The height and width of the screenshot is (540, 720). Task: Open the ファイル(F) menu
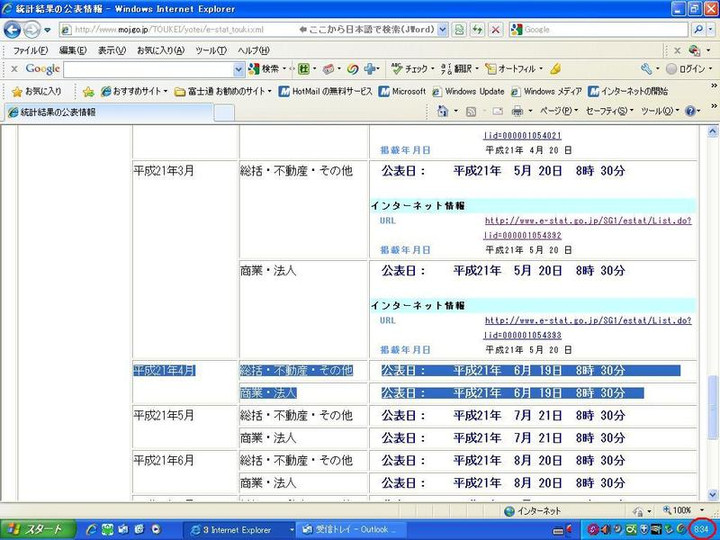(31, 50)
